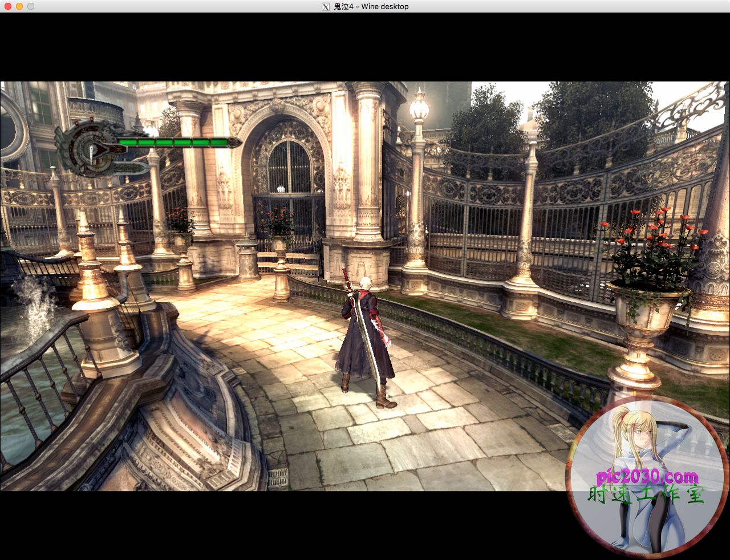Click the yellow minimize window button

point(19,6)
